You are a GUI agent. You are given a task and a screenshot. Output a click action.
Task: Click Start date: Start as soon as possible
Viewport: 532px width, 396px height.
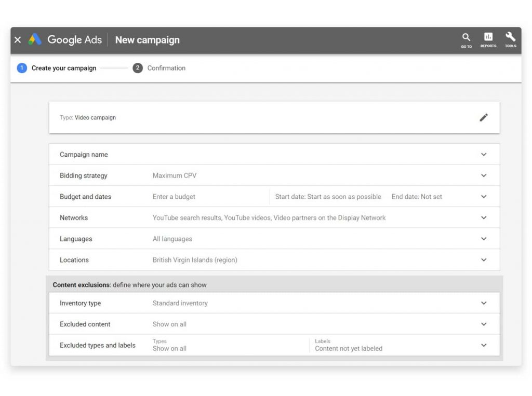tap(328, 197)
